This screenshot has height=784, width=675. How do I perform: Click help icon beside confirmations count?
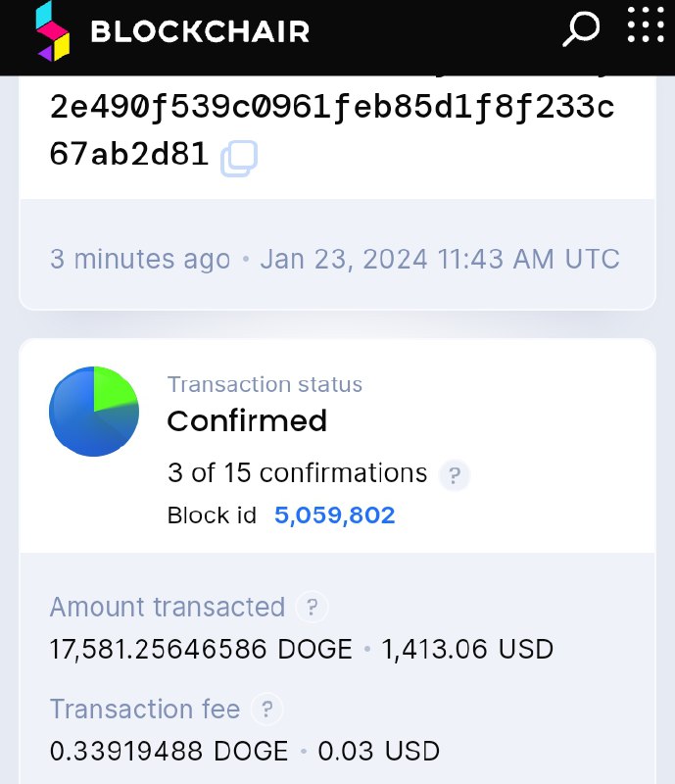pos(454,475)
